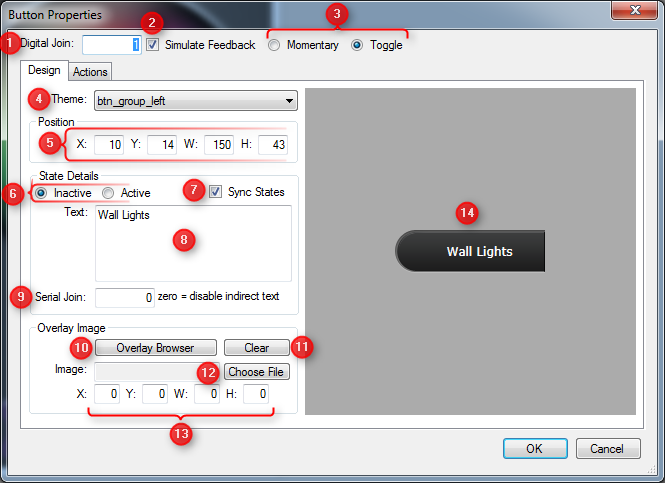Uncheck the Sync States checkbox

point(216,192)
